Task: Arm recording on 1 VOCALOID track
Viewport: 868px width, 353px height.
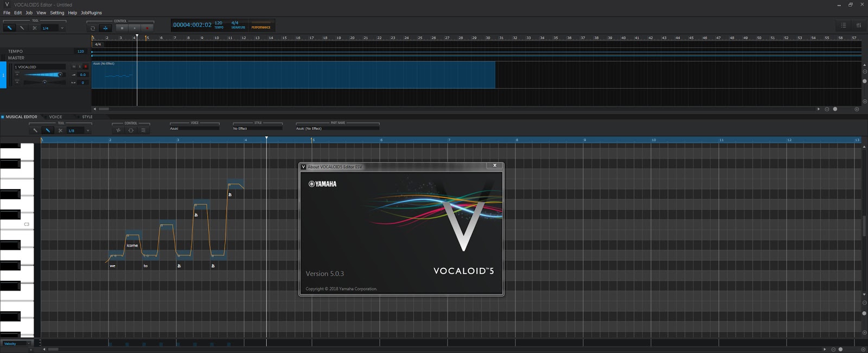Action: click(x=85, y=67)
